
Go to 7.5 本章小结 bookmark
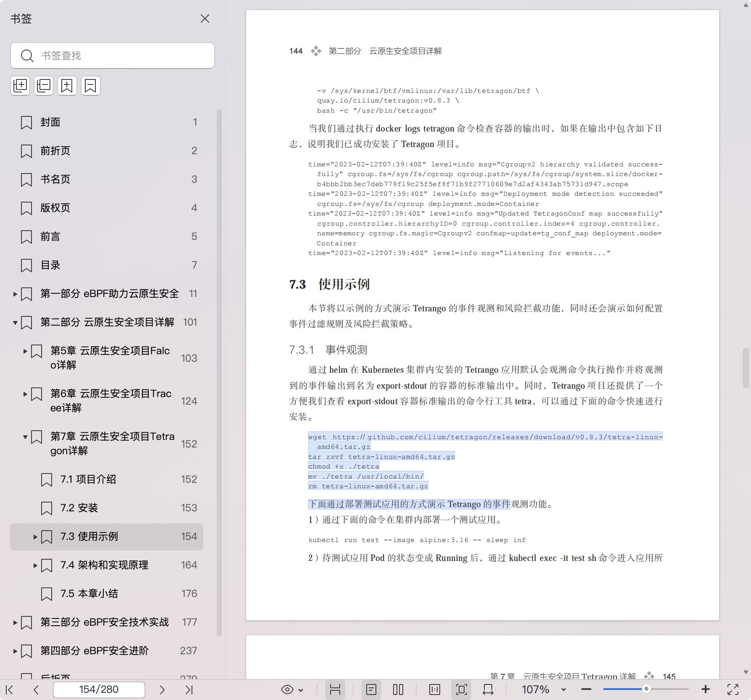tap(107, 594)
